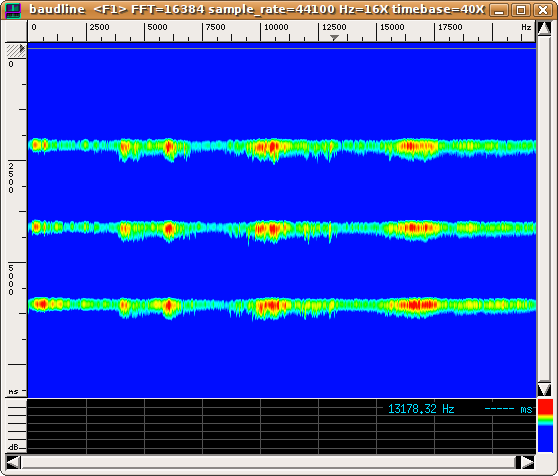Click the red section of color scale bar
The height and width of the screenshot is (476, 558).
coord(545,407)
